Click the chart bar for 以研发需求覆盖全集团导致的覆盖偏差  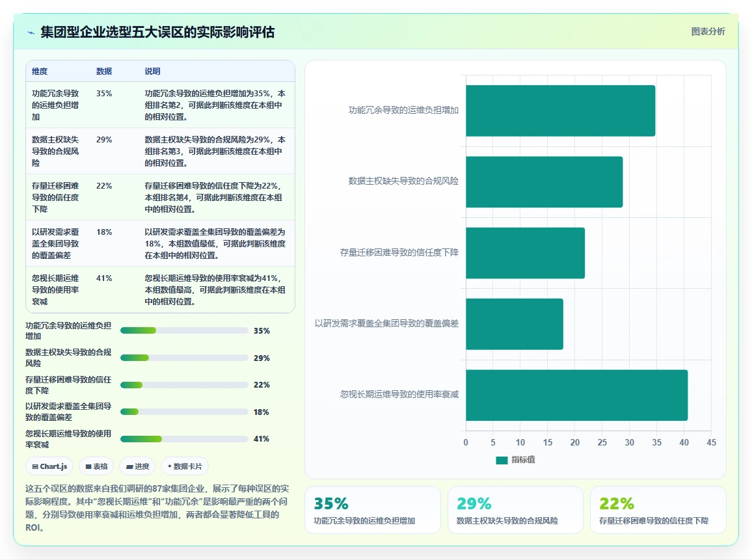pyautogui.click(x=515, y=324)
